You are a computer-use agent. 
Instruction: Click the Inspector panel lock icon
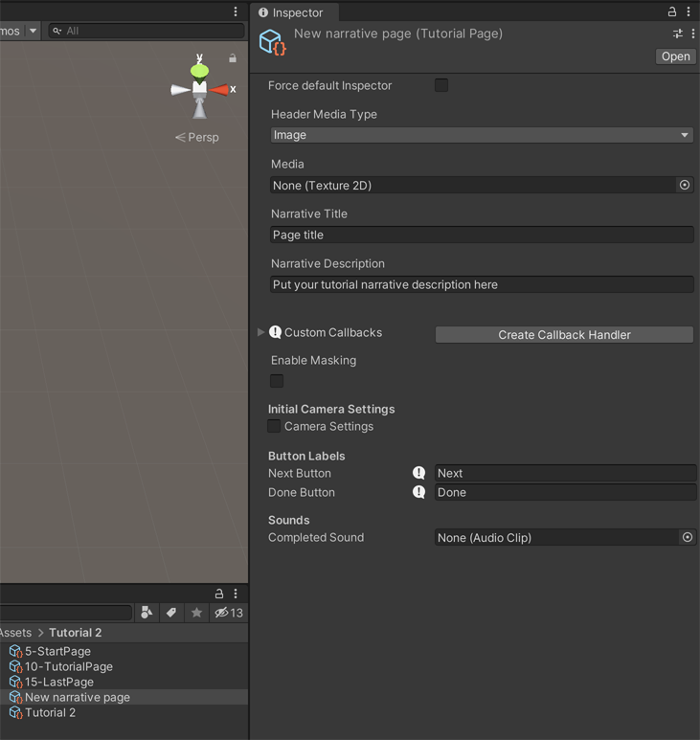(672, 12)
